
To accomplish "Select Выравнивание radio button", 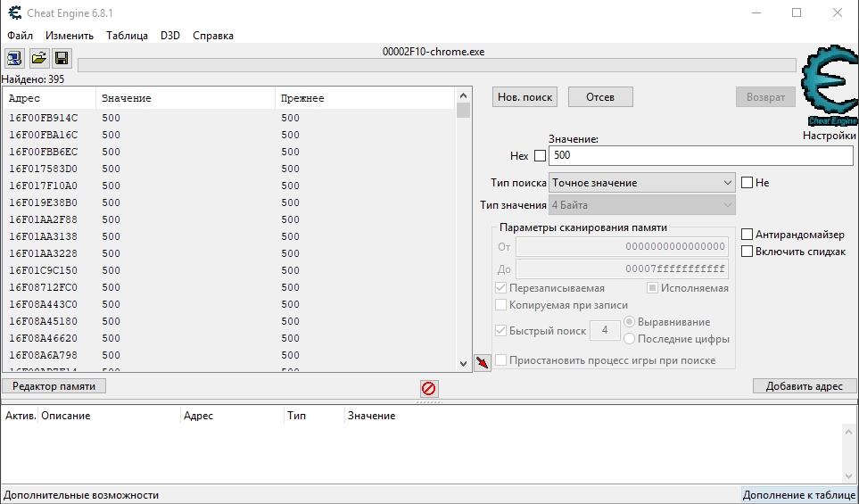I will (630, 321).
